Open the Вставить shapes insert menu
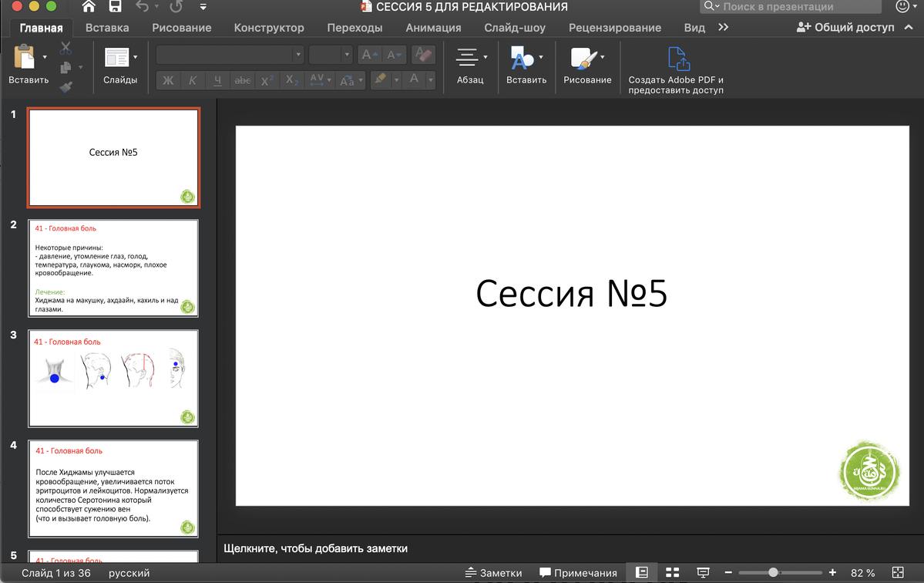Image resolution: width=924 pixels, height=583 pixels. pyautogui.click(x=526, y=66)
